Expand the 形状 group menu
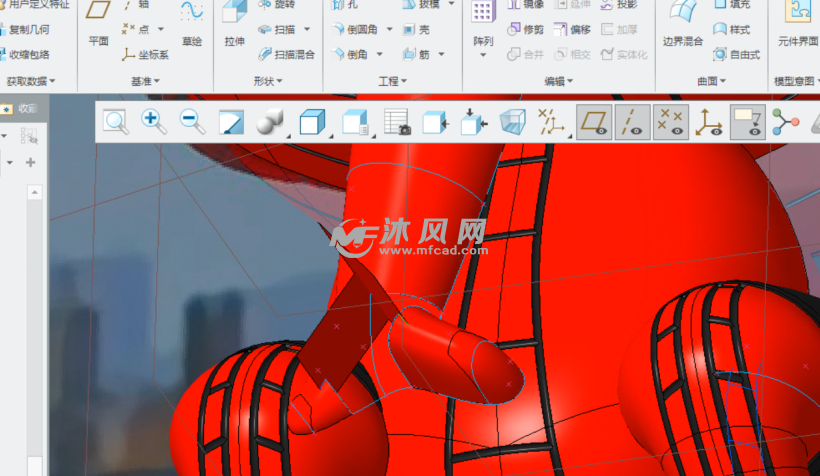 268,81
